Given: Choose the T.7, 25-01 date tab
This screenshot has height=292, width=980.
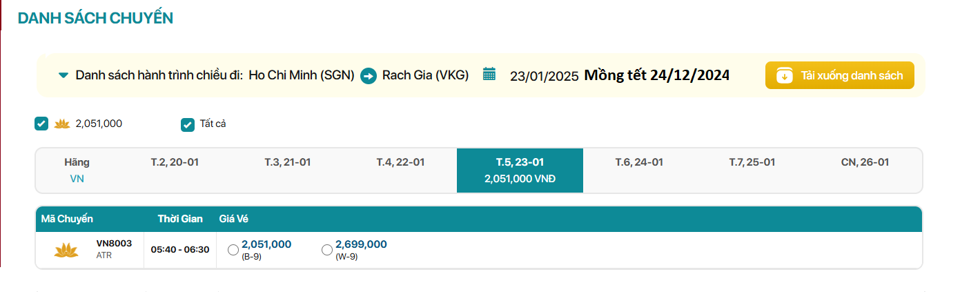Looking at the screenshot, I should coord(752,163).
